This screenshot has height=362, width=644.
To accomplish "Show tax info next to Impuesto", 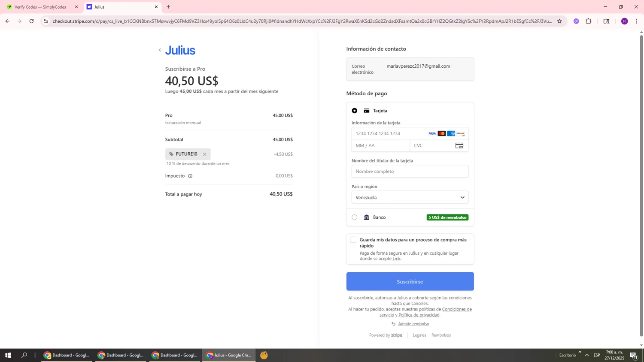I will click(190, 176).
